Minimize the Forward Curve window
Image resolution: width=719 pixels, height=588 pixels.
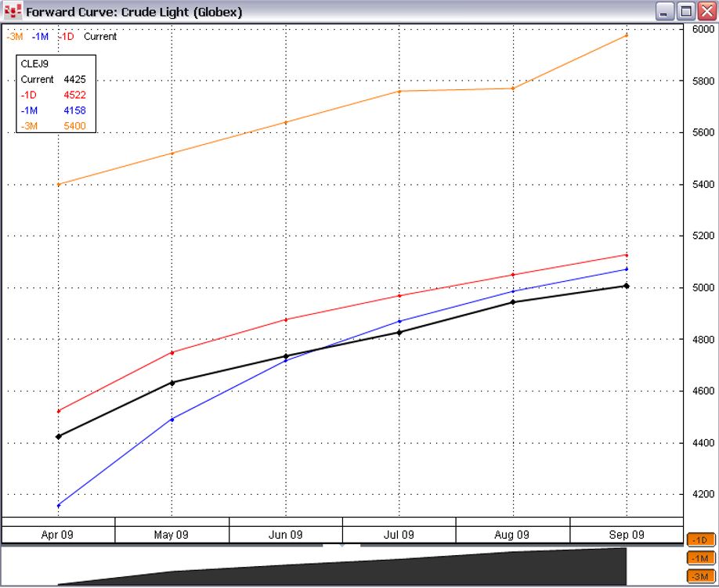[664, 12]
